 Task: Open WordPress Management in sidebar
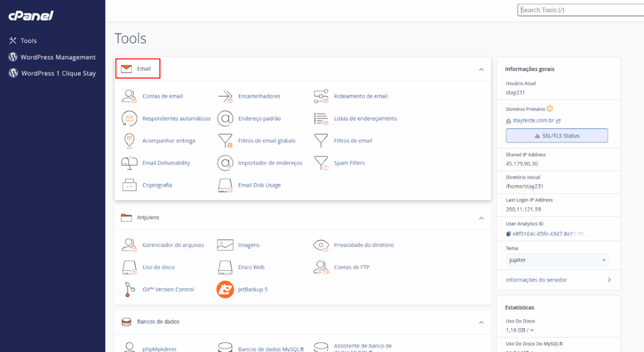[x=58, y=57]
